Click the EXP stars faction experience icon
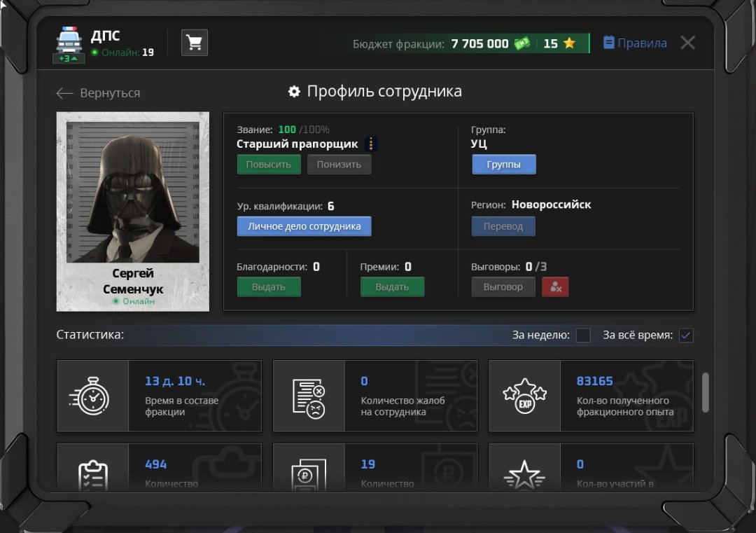The width and height of the screenshot is (756, 533). click(524, 396)
